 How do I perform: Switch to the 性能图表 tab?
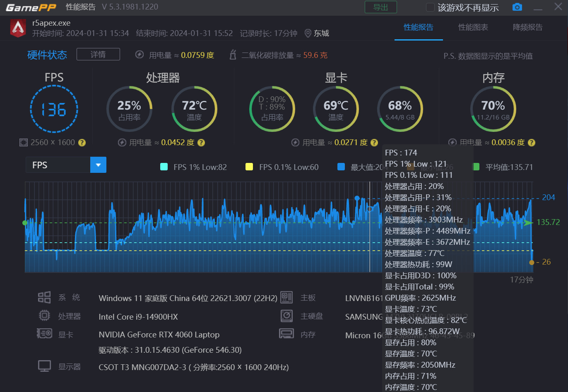473,27
